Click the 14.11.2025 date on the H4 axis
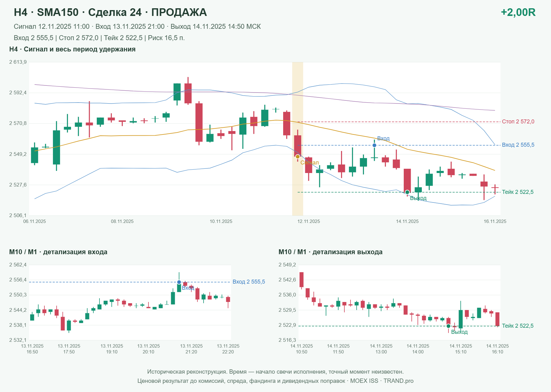This screenshot has width=551, height=392. click(407, 221)
